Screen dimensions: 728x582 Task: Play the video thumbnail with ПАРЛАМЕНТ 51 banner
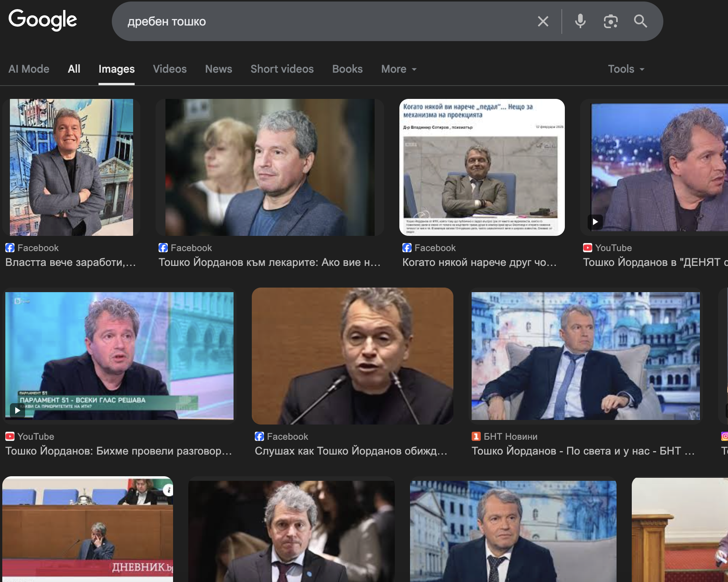119,356
